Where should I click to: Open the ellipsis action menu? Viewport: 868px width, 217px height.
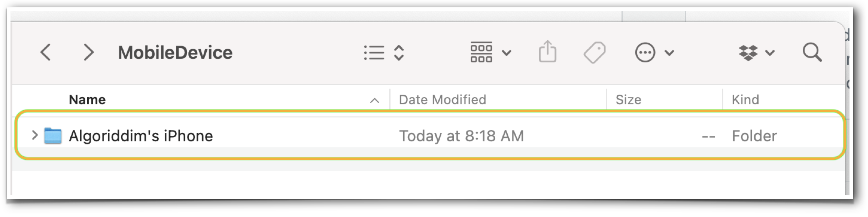(645, 52)
